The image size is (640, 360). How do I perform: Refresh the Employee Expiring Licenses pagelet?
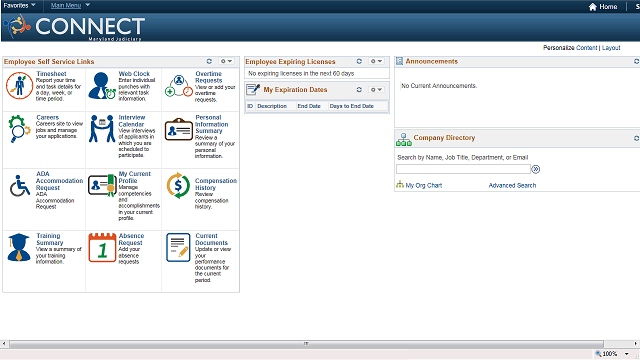[359, 61]
